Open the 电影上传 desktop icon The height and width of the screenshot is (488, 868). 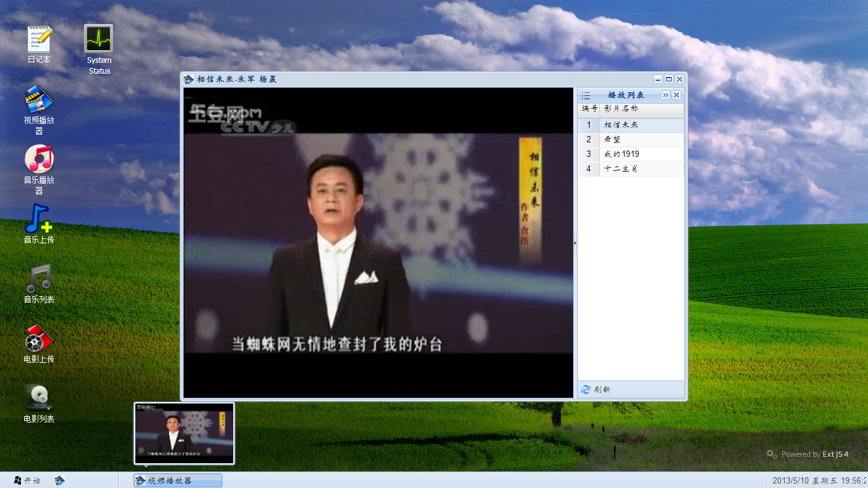(x=39, y=344)
